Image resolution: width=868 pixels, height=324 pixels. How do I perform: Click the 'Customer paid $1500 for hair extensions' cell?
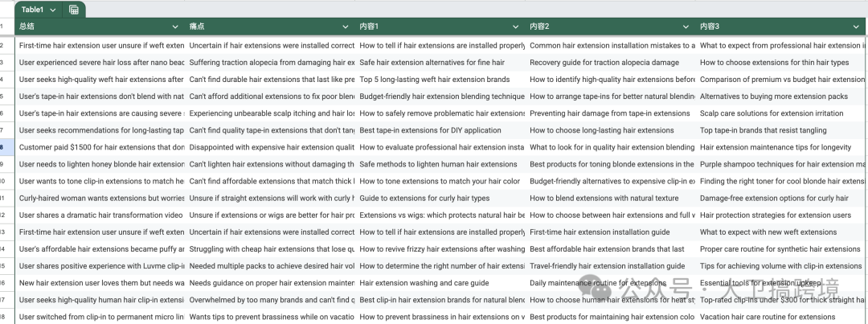point(100,147)
